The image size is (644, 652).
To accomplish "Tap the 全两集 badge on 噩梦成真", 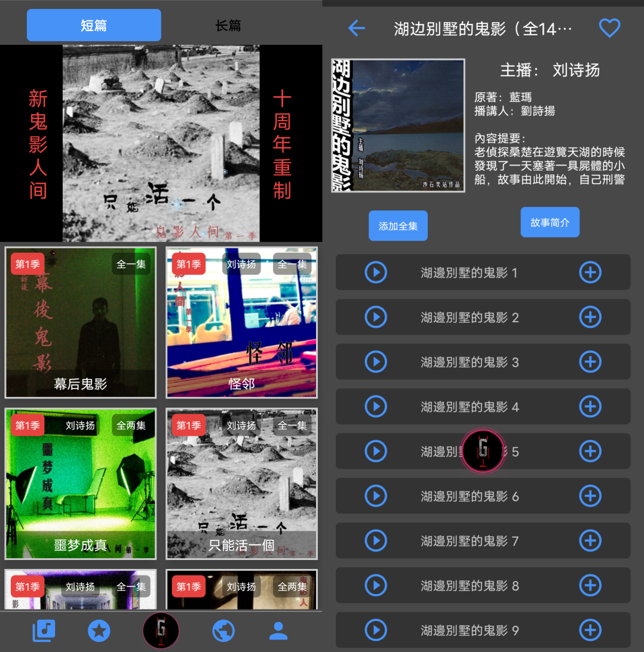I will click(131, 425).
